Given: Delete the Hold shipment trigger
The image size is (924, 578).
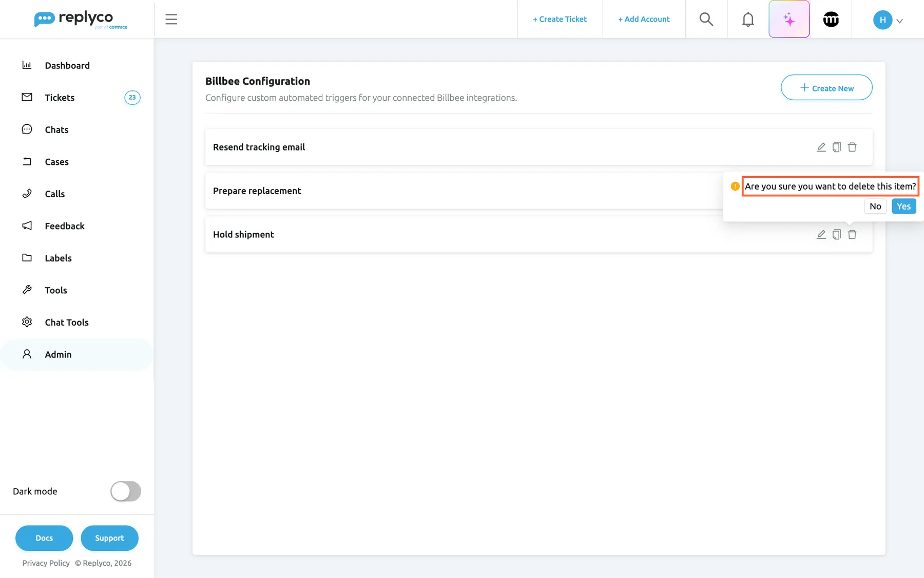Looking at the screenshot, I should point(852,234).
